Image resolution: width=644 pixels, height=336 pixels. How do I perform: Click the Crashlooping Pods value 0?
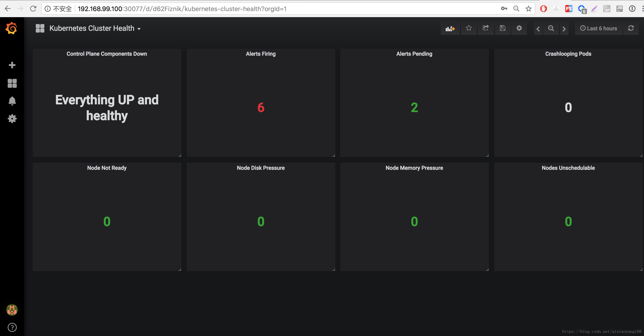coord(568,108)
